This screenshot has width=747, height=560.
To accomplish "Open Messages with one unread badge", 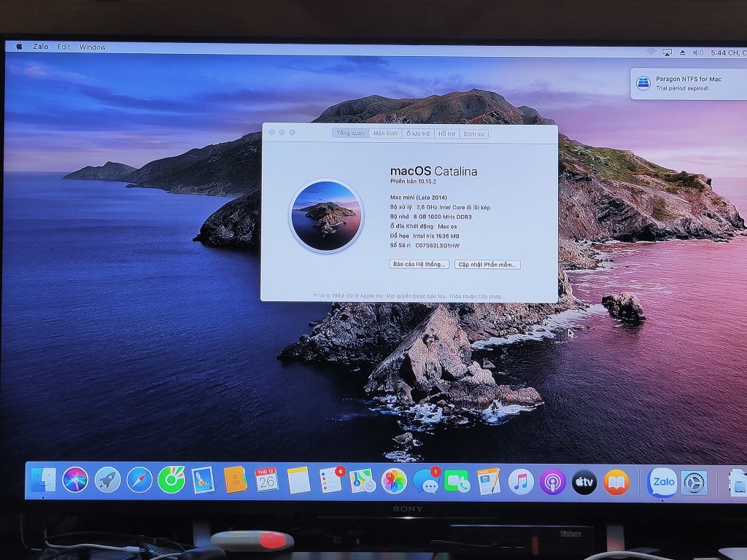I will point(426,481).
